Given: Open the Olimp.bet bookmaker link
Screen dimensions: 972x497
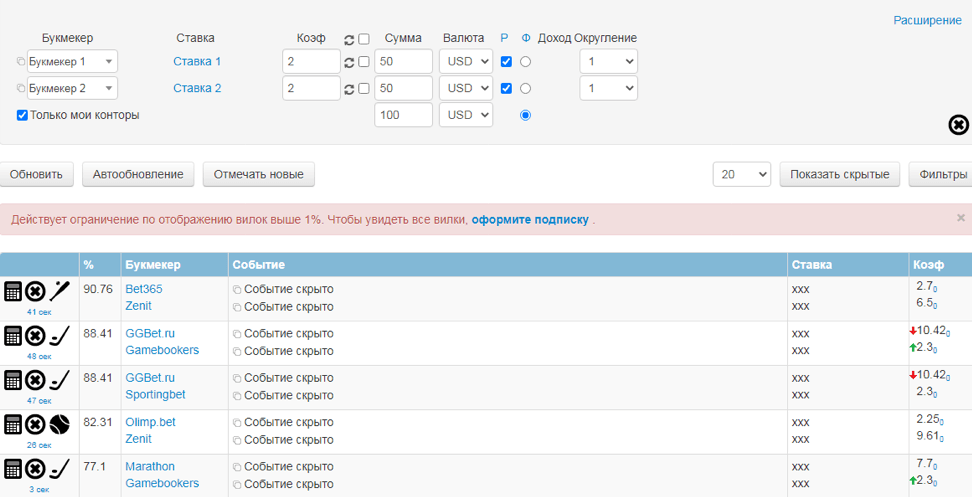Looking at the screenshot, I should (151, 422).
